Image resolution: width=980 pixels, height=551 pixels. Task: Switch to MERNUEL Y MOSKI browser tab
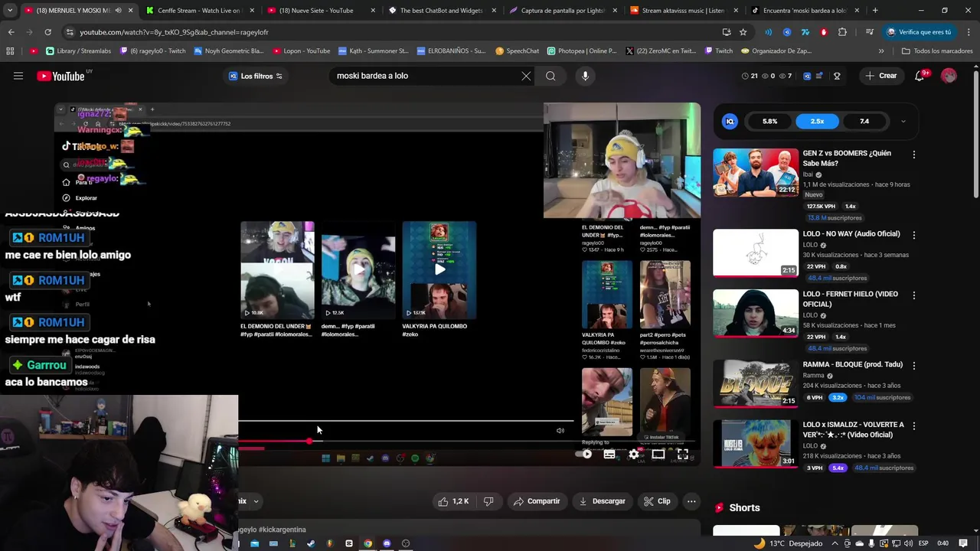click(75, 11)
